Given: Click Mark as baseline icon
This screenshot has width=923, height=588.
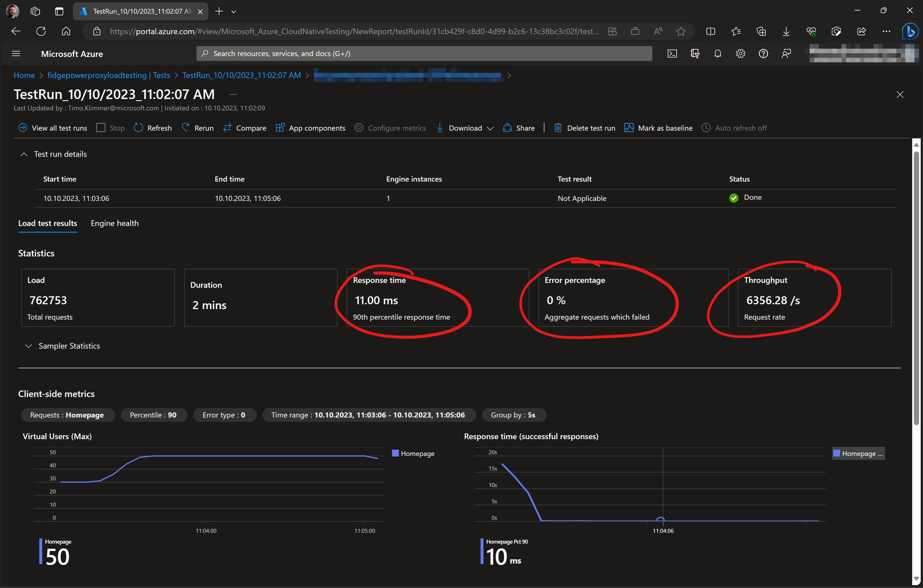Looking at the screenshot, I should (x=629, y=128).
